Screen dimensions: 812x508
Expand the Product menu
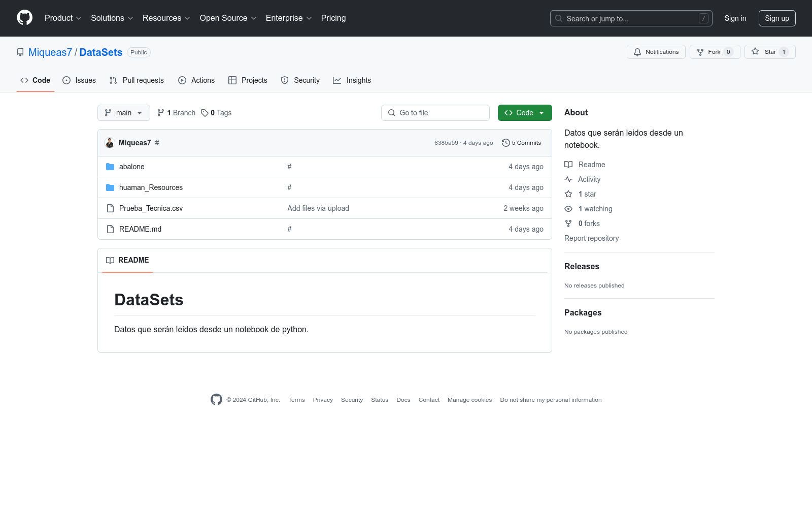point(63,18)
